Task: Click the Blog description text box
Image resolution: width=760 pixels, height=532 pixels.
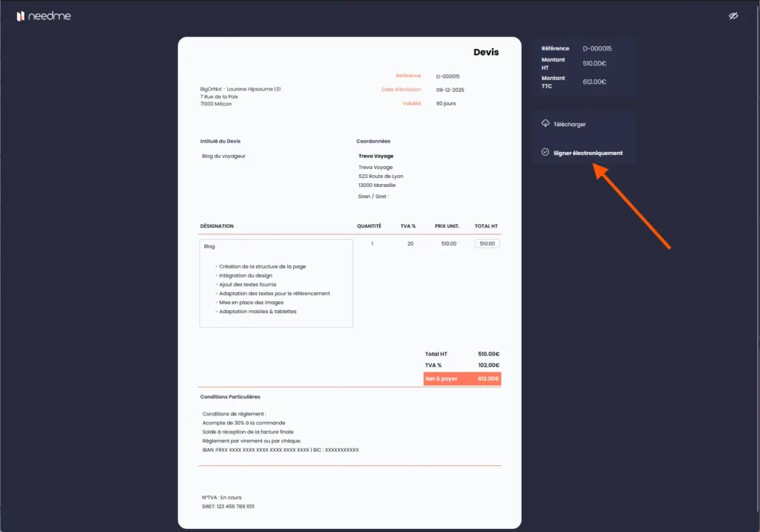Action: [x=276, y=283]
